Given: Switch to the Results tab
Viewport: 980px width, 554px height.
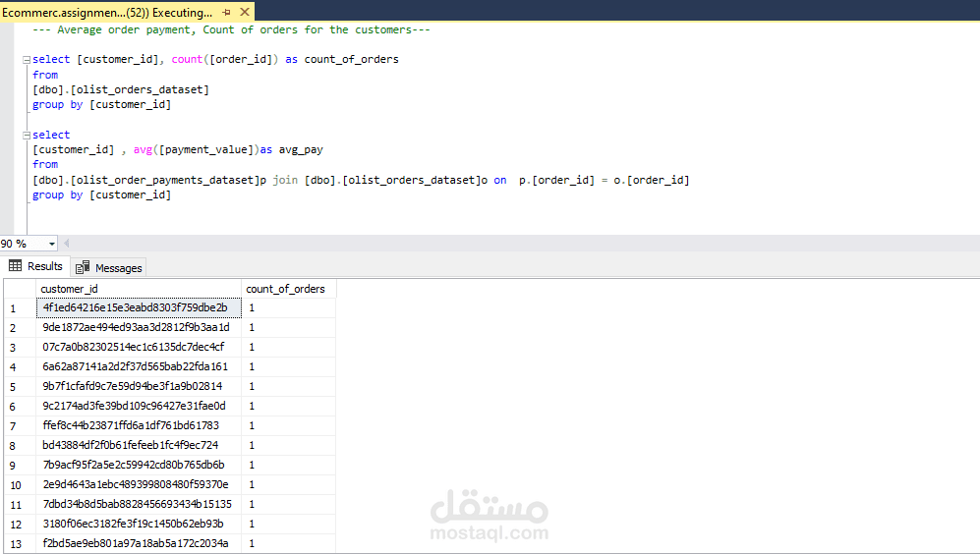Looking at the screenshot, I should (35, 266).
